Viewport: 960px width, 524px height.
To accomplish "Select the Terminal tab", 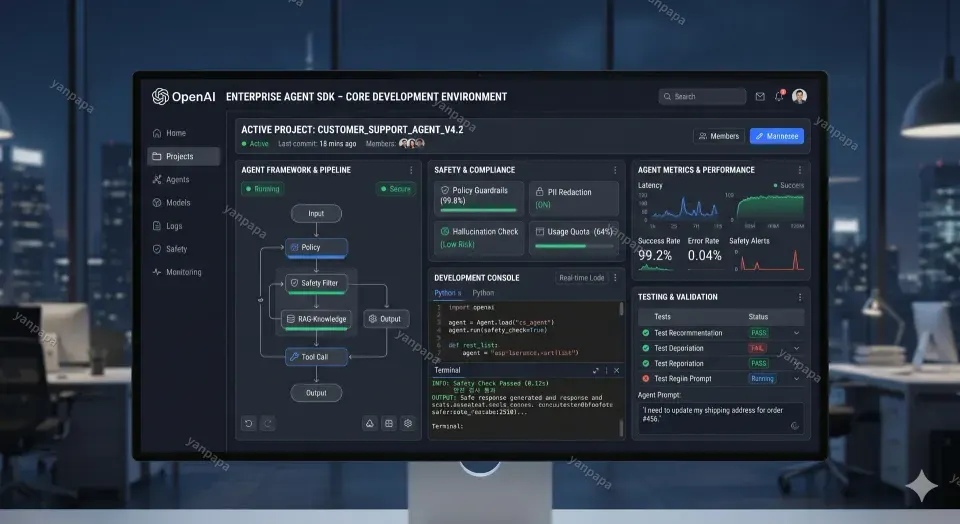I will pos(447,370).
